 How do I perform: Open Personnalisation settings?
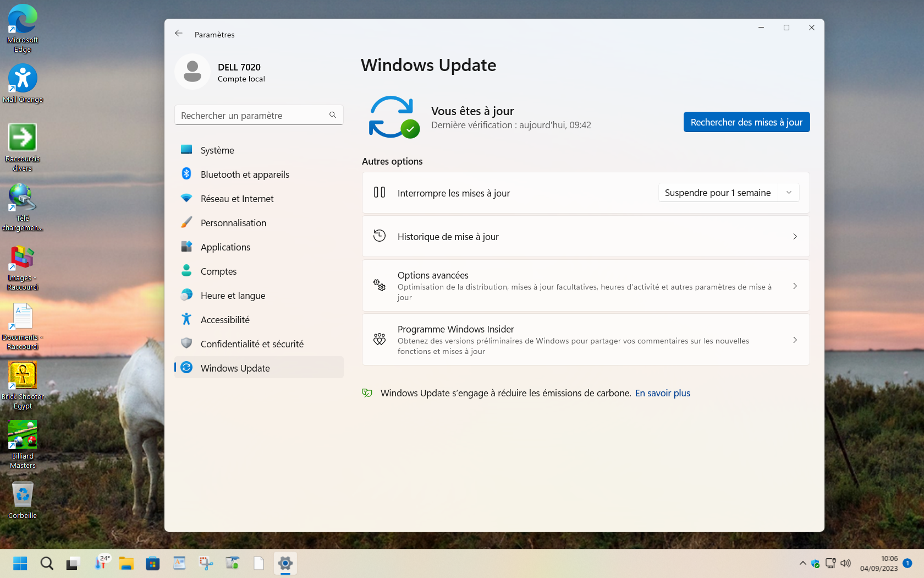pos(258,223)
